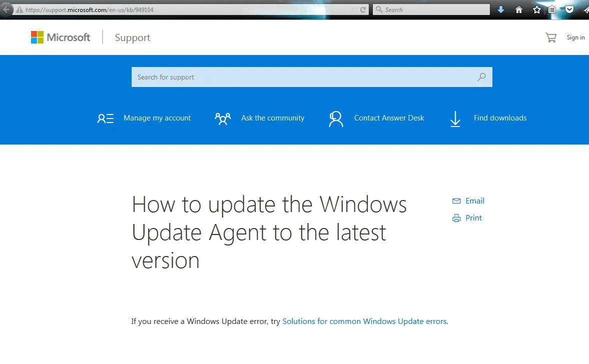Click the magnifier icon in support search

tap(481, 77)
